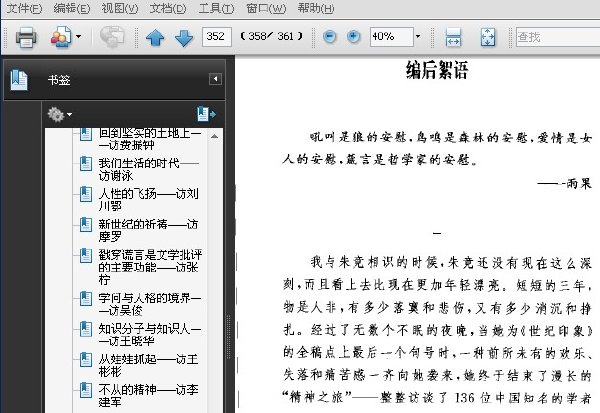The width and height of the screenshot is (600, 413).
Task: Click bookmark icon beside 我们生活的时代
Action: coord(86,164)
